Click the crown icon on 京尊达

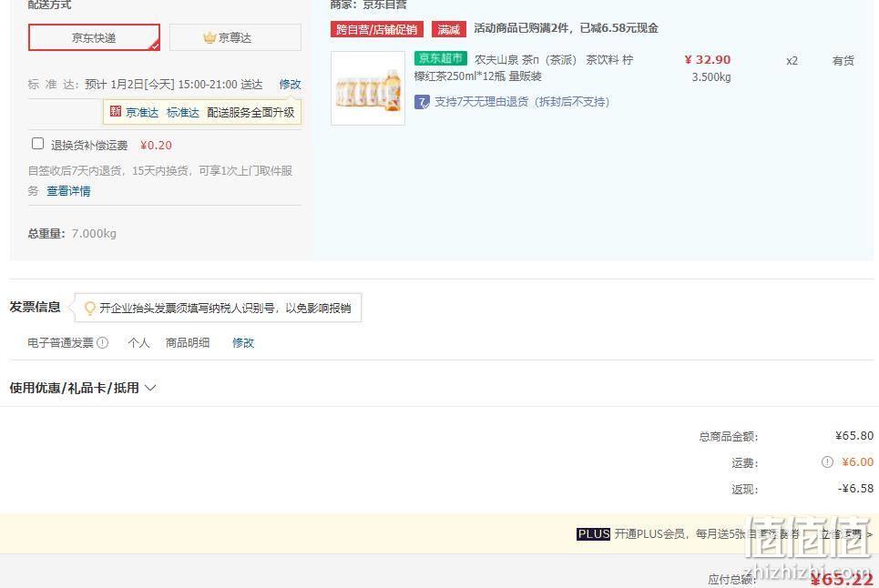[210, 37]
